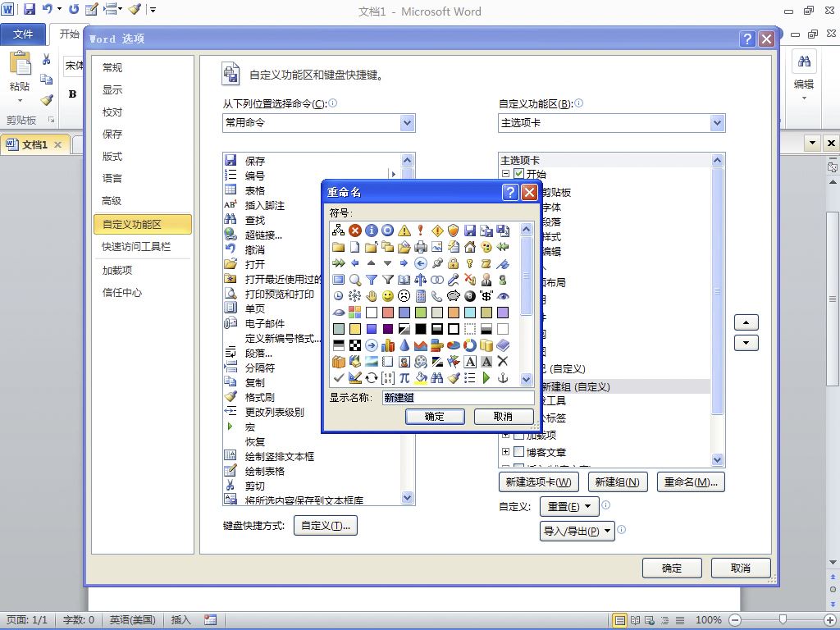The width and height of the screenshot is (840, 630).
Task: Select the padlock symbol
Action: [454, 263]
